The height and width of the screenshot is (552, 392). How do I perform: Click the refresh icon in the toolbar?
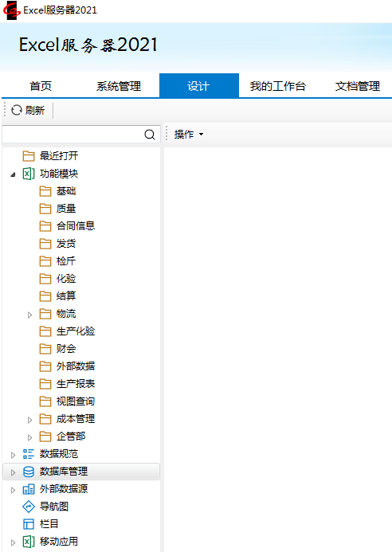(16, 110)
